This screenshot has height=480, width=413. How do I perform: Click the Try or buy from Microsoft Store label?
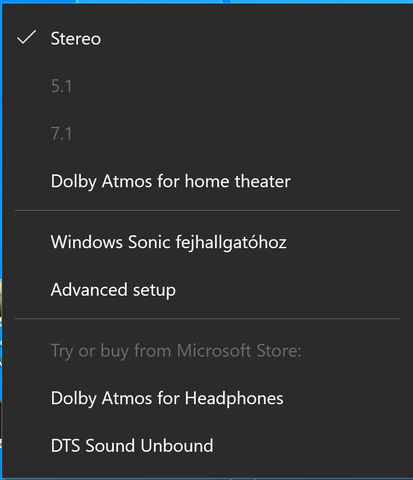pos(176,351)
